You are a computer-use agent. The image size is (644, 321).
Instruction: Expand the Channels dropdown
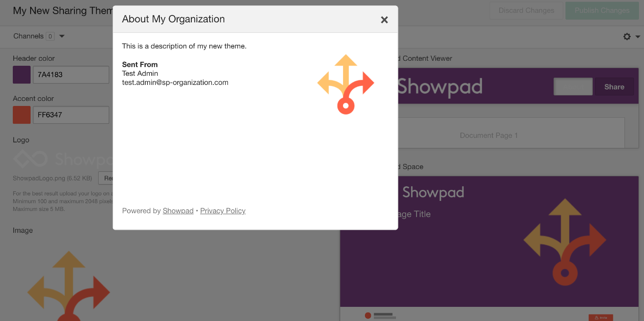point(62,36)
